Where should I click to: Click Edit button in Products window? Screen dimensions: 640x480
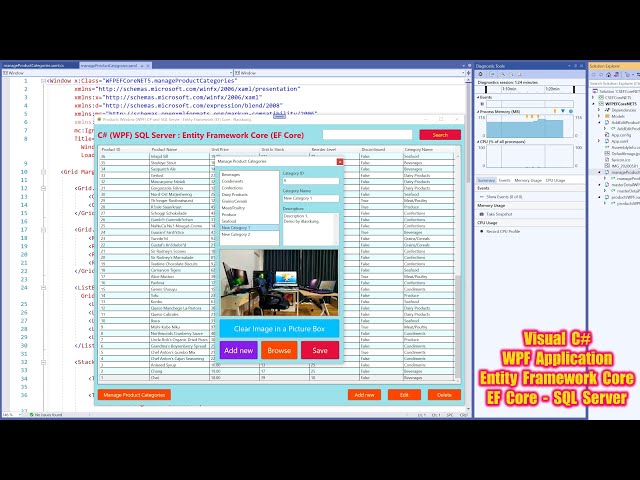tap(404, 395)
